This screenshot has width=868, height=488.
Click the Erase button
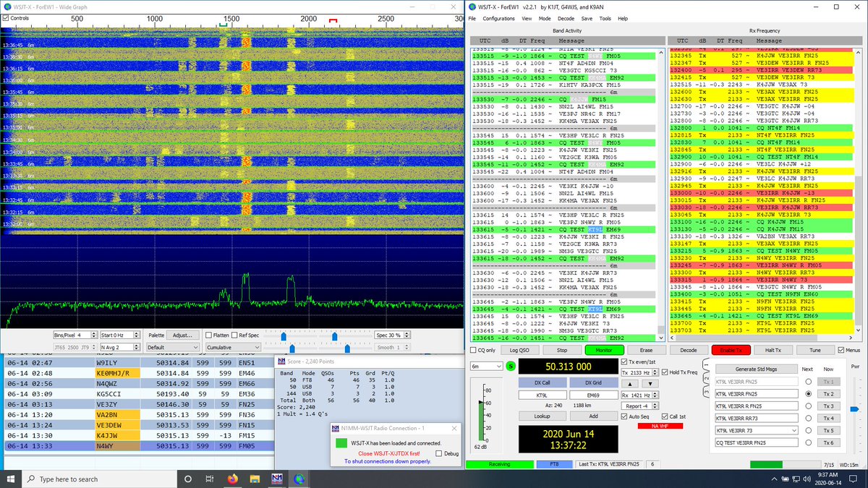click(x=645, y=350)
